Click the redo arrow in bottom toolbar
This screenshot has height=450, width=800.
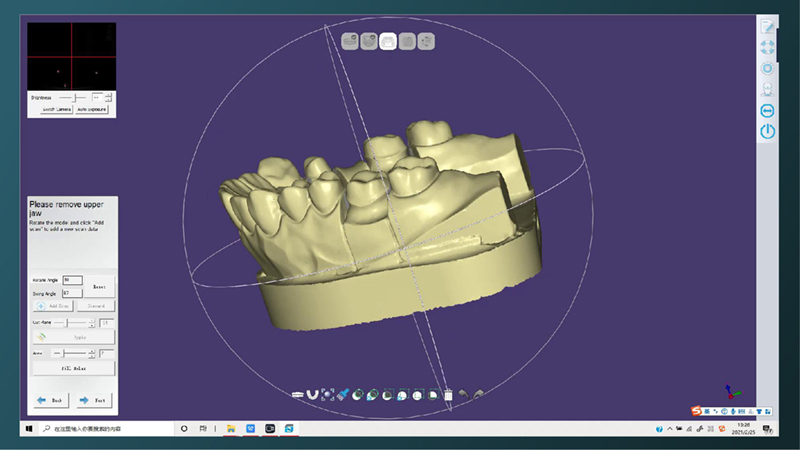click(479, 394)
